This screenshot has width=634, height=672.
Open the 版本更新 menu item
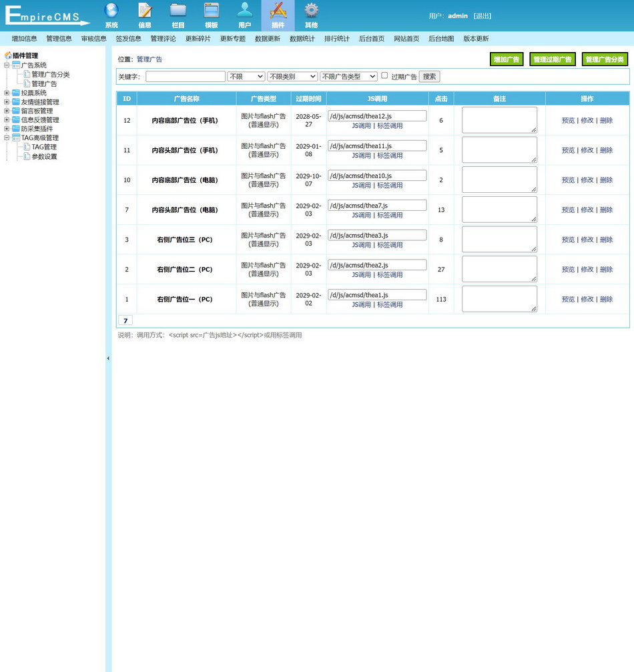coord(476,39)
